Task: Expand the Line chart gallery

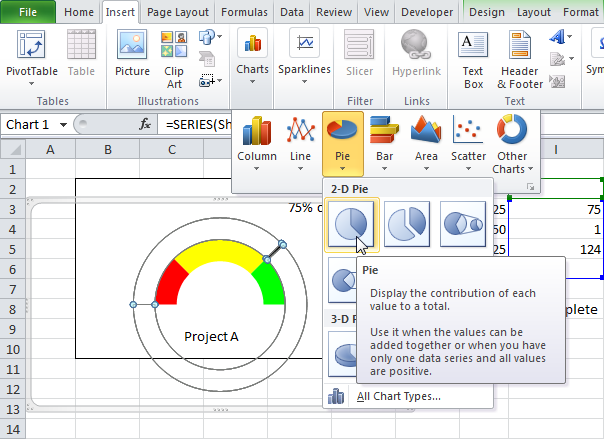Action: (x=300, y=140)
